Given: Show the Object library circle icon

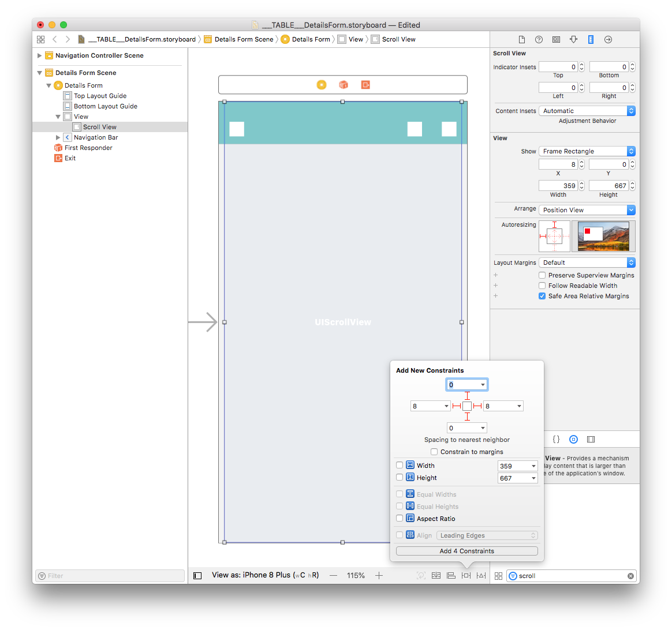Looking at the screenshot, I should pyautogui.click(x=573, y=440).
